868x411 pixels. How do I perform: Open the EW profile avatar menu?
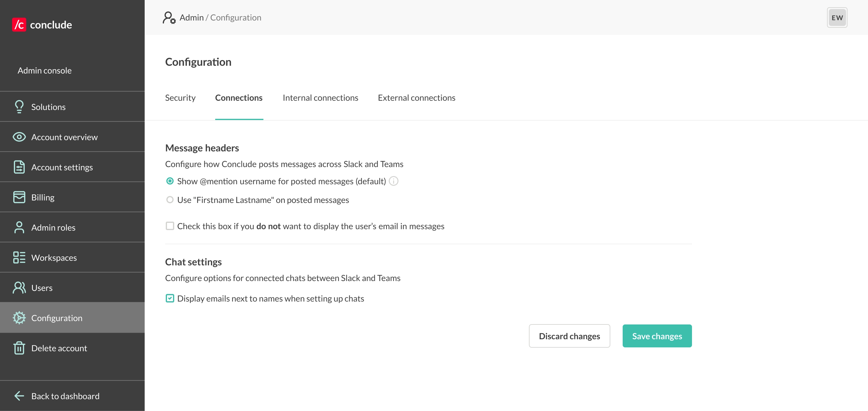coord(837,17)
